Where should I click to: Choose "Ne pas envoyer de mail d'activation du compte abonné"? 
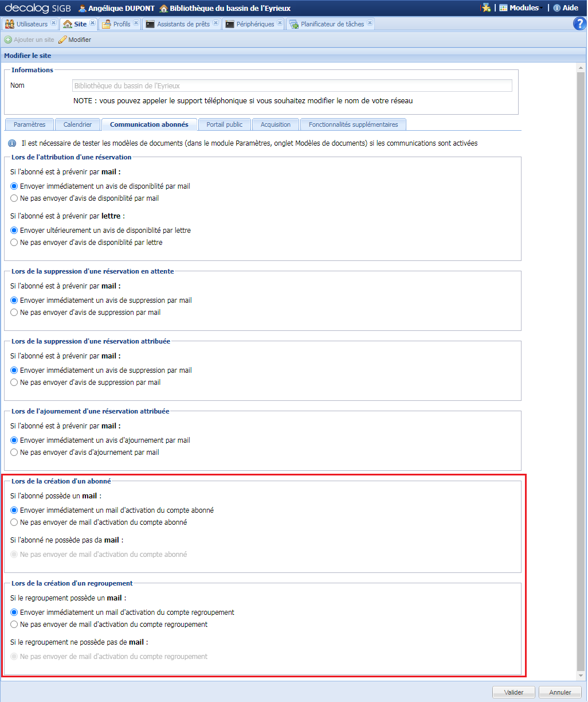point(13,522)
